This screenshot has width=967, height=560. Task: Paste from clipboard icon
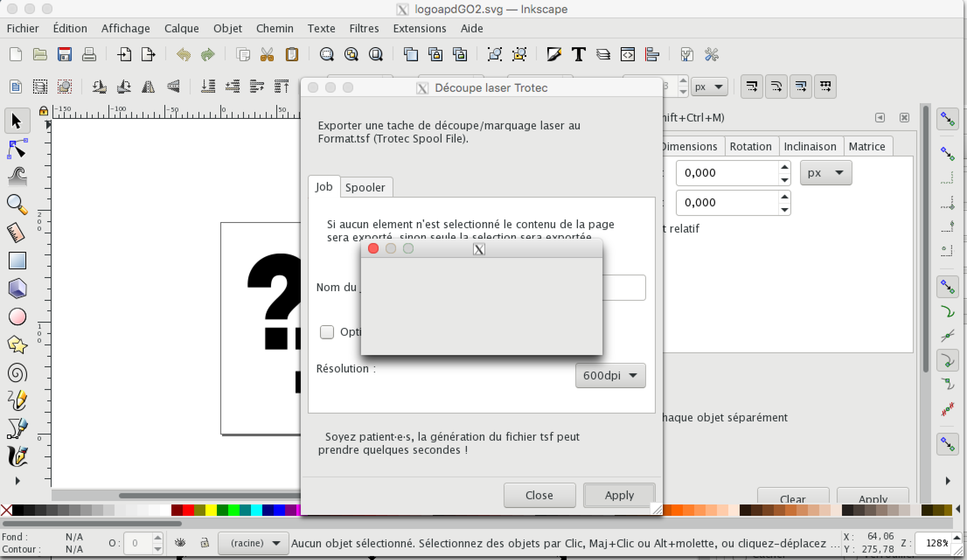[x=292, y=55]
